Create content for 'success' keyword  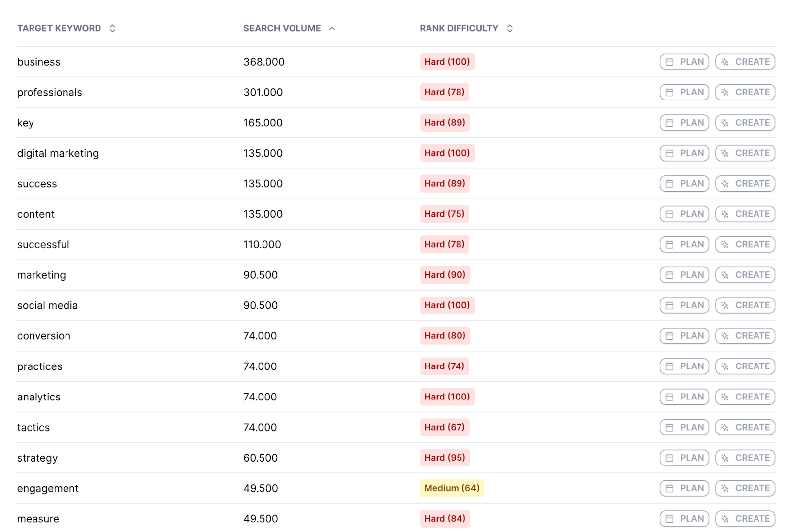[x=745, y=183]
